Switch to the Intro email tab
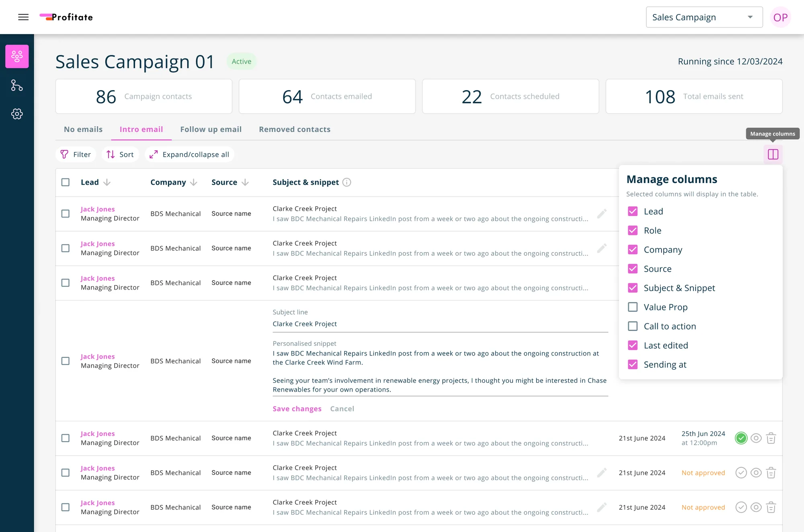The height and width of the screenshot is (532, 804). [x=141, y=129]
